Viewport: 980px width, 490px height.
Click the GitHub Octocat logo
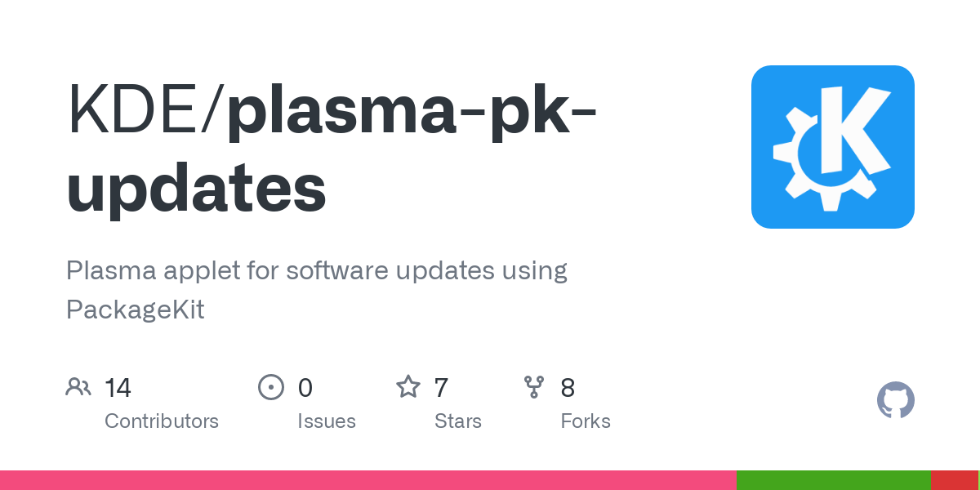click(x=895, y=400)
